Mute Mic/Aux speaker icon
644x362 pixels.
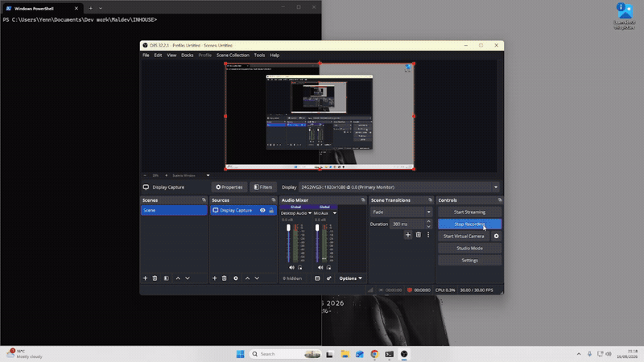tap(320, 268)
